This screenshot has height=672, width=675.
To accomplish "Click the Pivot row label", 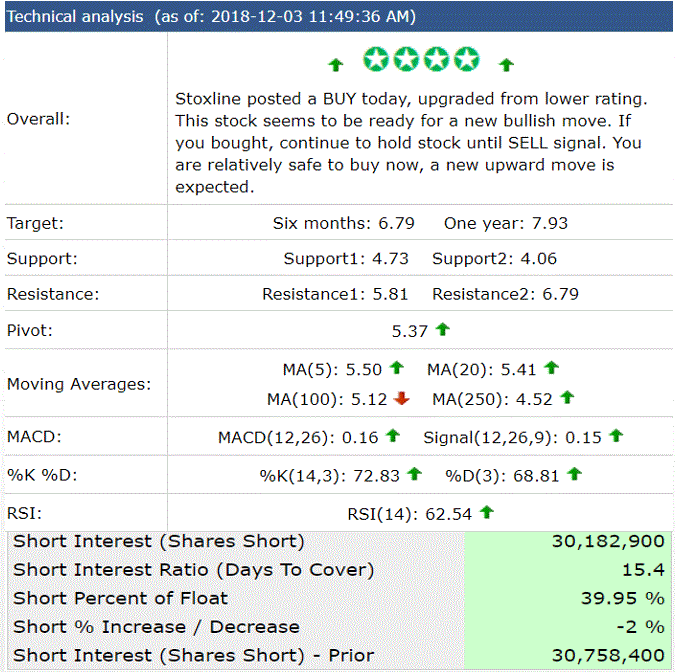I will pos(30,330).
